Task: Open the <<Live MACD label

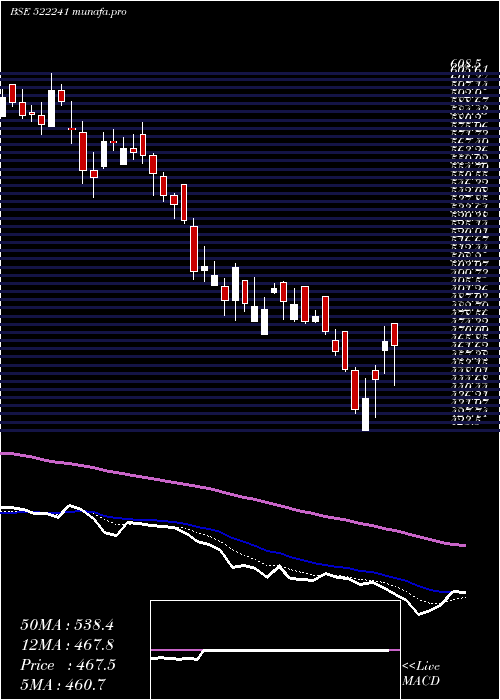Action: 421,673
